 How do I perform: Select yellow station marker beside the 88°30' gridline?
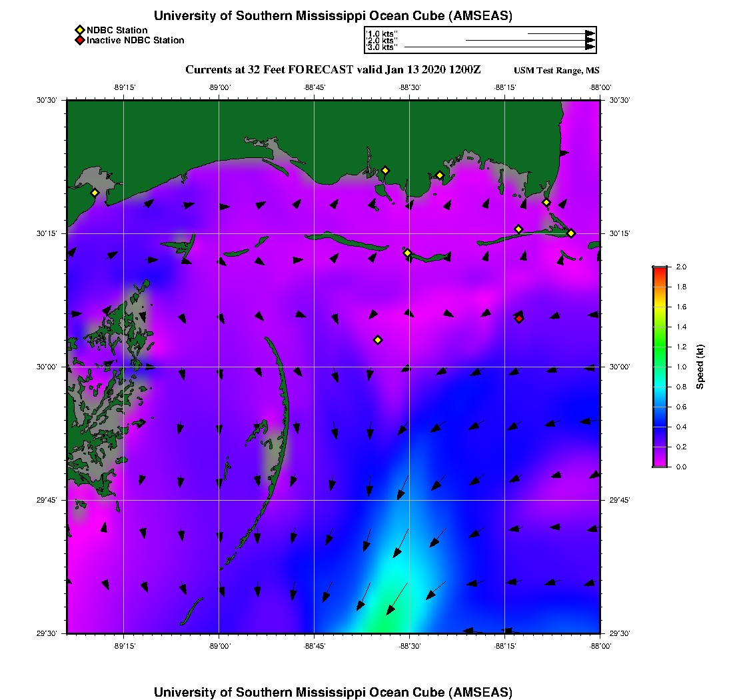(407, 253)
